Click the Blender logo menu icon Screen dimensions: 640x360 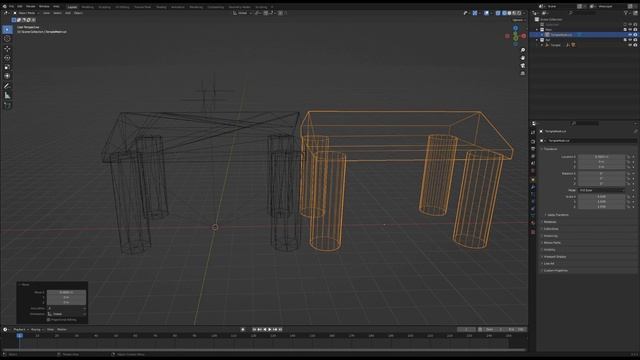point(4,7)
